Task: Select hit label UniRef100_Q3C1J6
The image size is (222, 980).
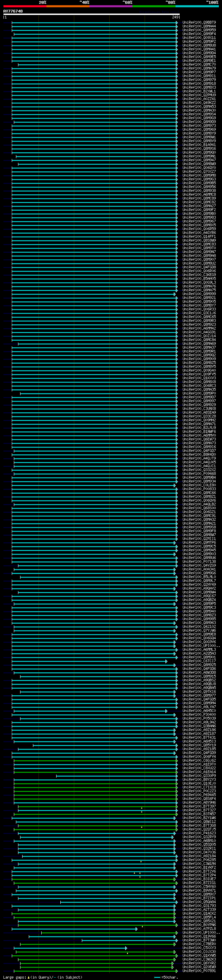Action: tap(199, 313)
